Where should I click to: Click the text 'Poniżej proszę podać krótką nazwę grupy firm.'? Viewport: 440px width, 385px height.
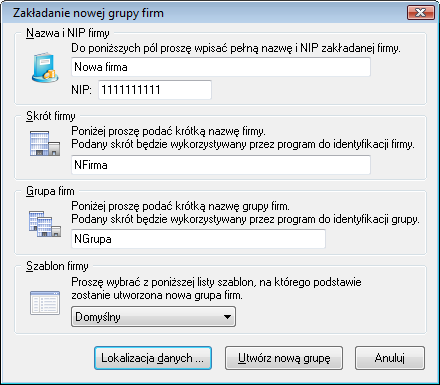pos(180,206)
